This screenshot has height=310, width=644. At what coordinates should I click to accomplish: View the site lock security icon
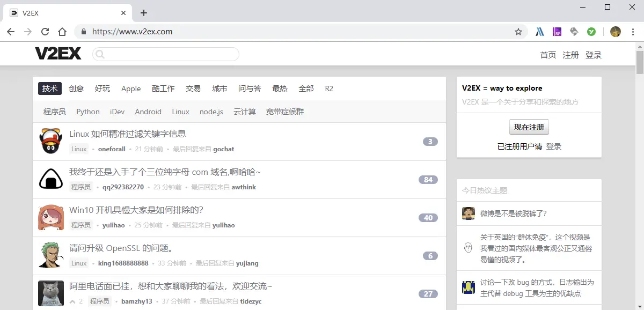pos(83,32)
